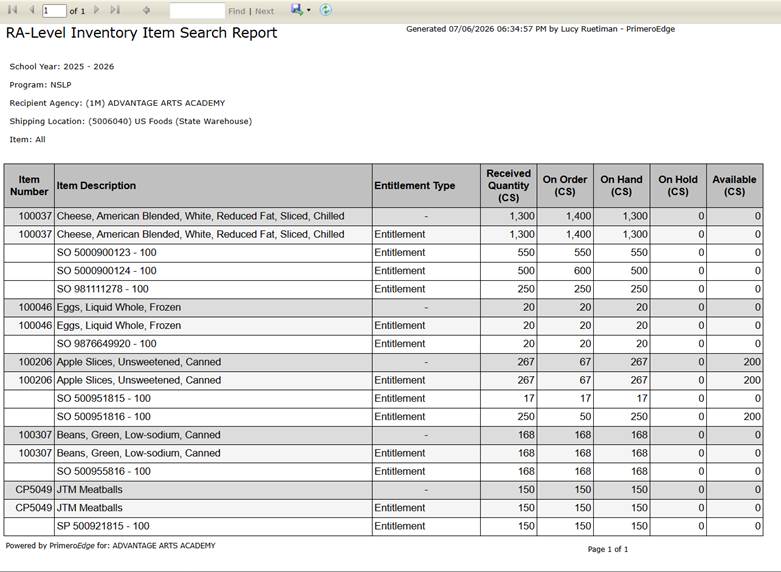This screenshot has width=781, height=572.
Task: Refresh the report with green icon
Action: [325, 9]
